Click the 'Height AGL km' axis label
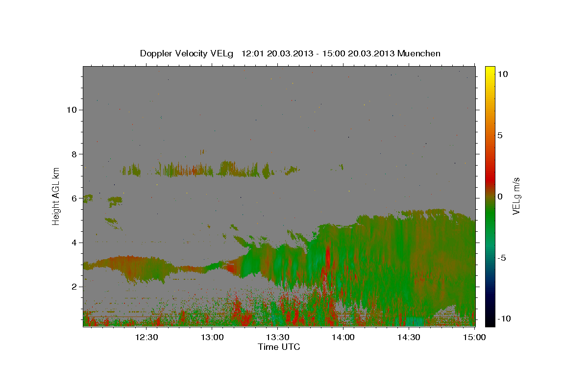 tap(56, 196)
